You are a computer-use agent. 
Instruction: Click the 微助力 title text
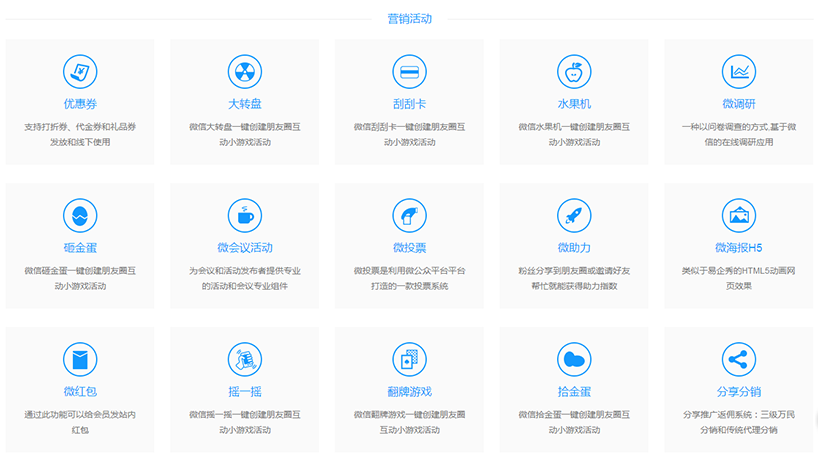coord(574,248)
